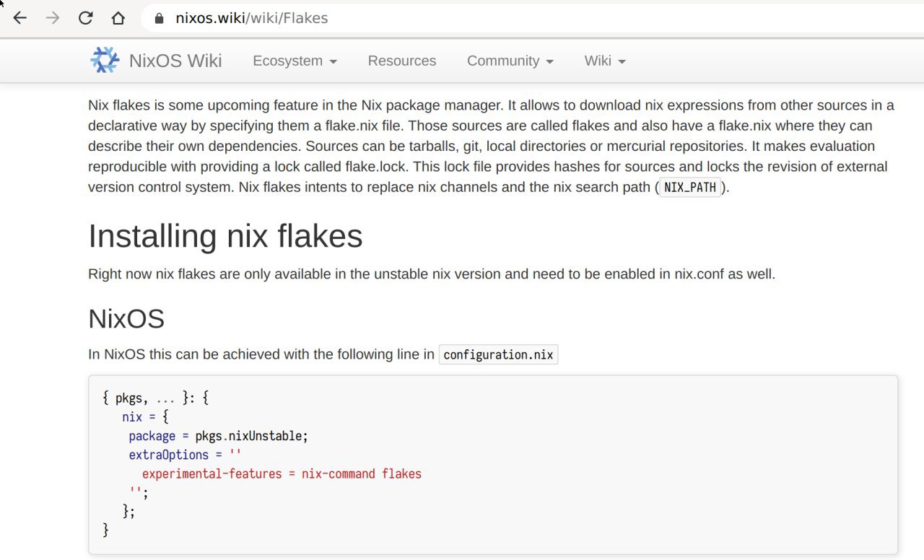Click the 'extraOptions' code line

pyautogui.click(x=185, y=455)
